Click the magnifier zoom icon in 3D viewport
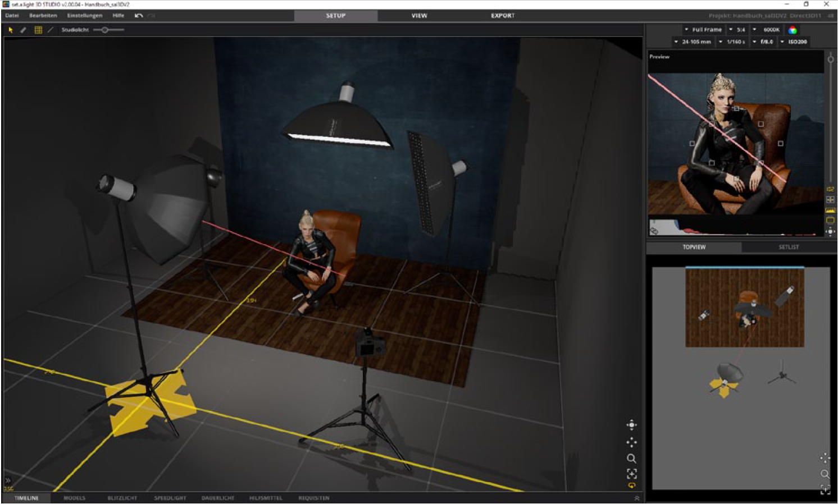This screenshot has height=504, width=838. (631, 459)
